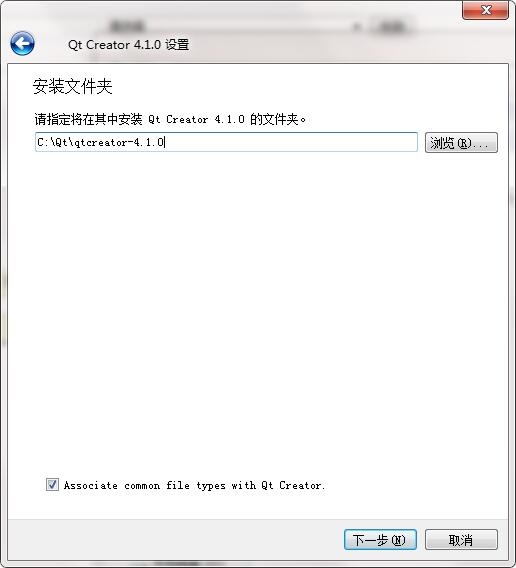Click the install folder path field
Viewport: 516px width, 568px height.
(x=226, y=142)
